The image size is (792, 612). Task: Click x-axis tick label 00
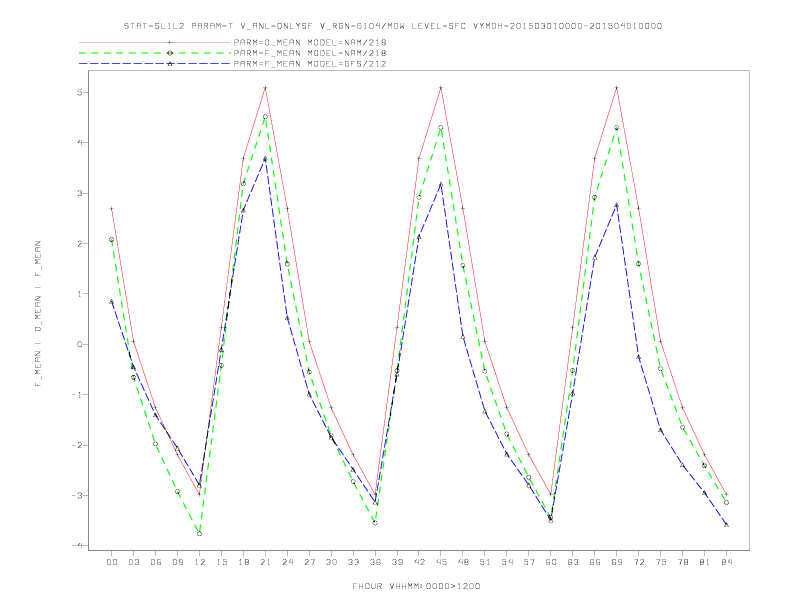point(112,562)
